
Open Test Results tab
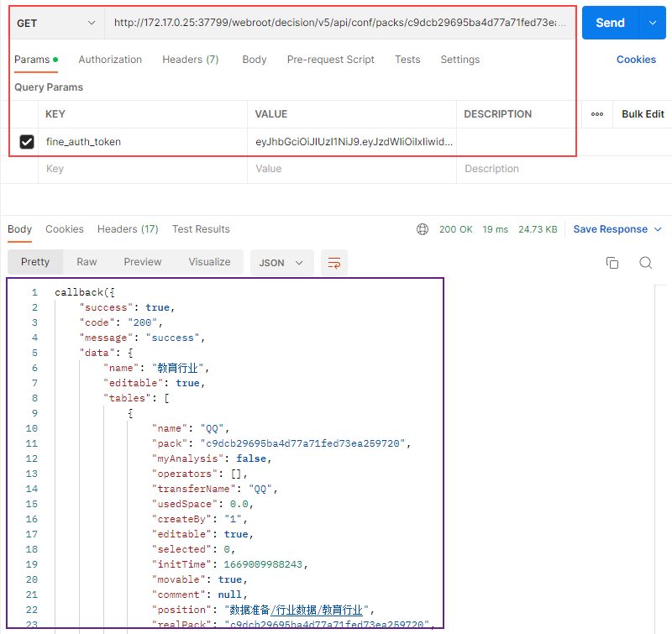(201, 229)
